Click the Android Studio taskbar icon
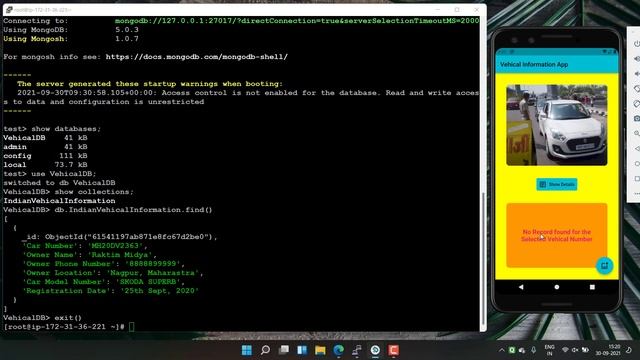 pos(376,350)
